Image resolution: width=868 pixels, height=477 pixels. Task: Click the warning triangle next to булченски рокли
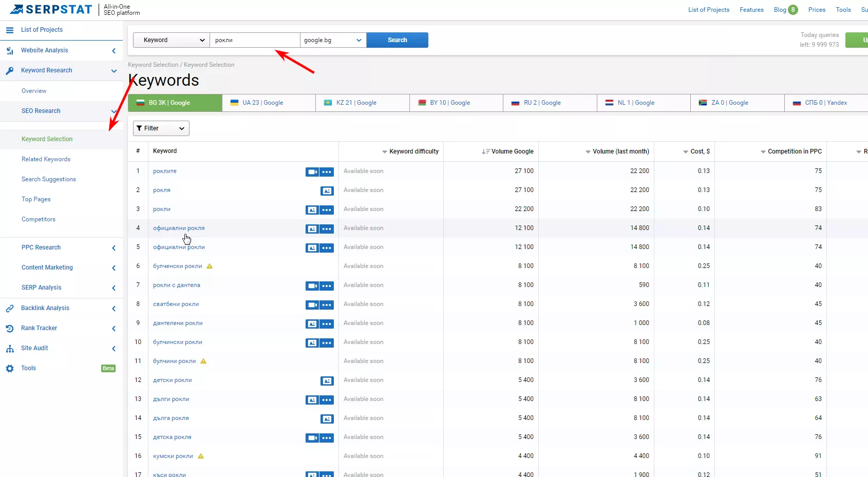pos(210,266)
